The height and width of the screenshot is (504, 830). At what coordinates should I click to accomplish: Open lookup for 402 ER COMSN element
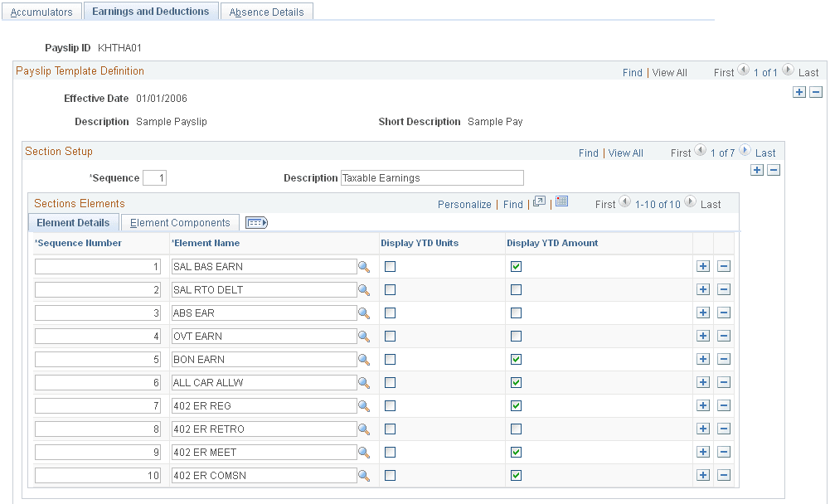(x=365, y=475)
